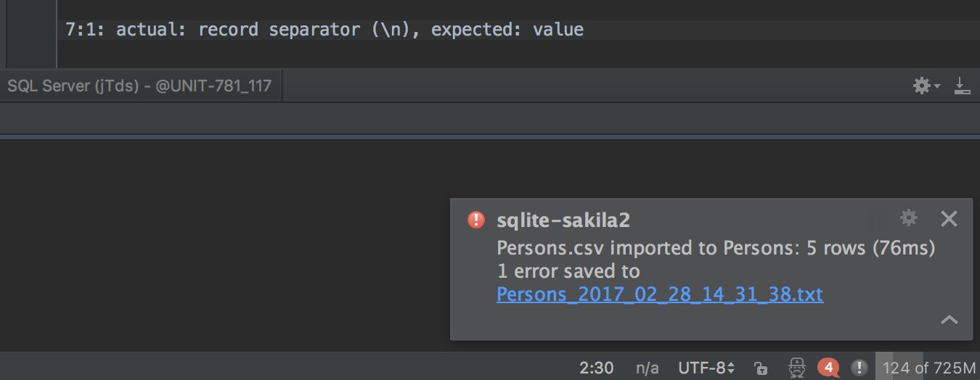Open the event log with 4 notifications

[829, 368]
